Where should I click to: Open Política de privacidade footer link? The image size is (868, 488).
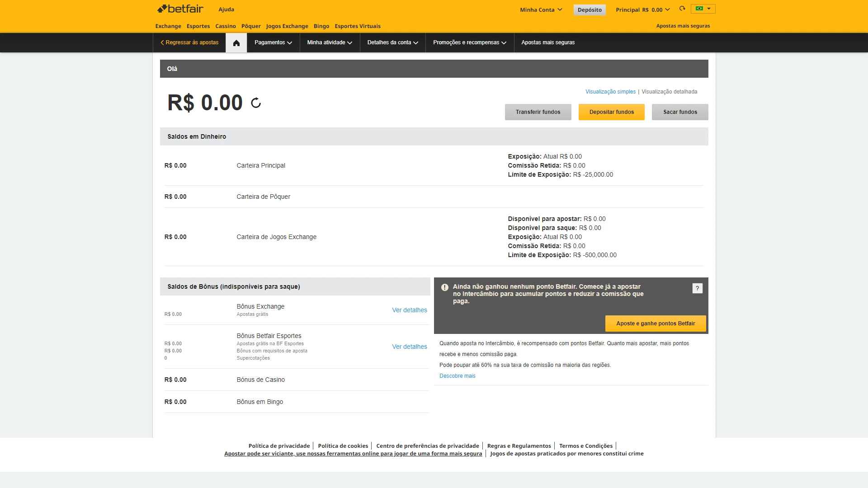279,446
